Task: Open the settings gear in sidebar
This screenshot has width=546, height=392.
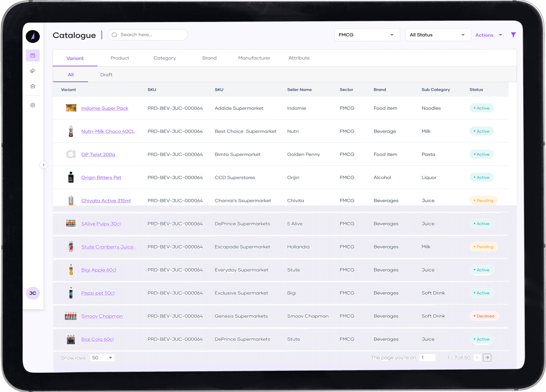Action: 33,105
